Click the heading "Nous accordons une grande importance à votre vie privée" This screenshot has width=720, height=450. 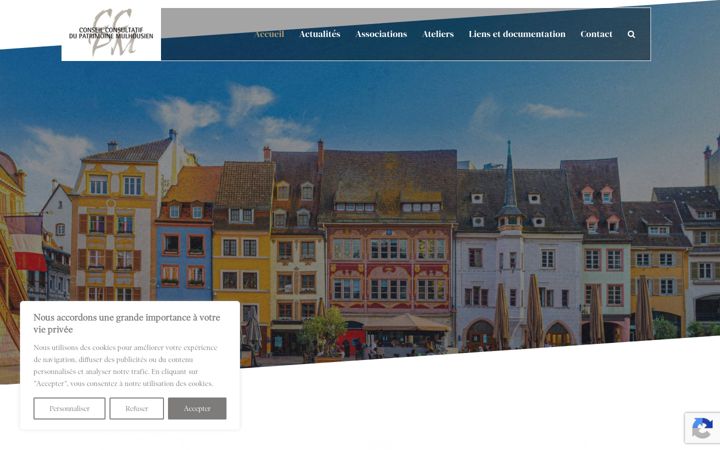[127, 323]
